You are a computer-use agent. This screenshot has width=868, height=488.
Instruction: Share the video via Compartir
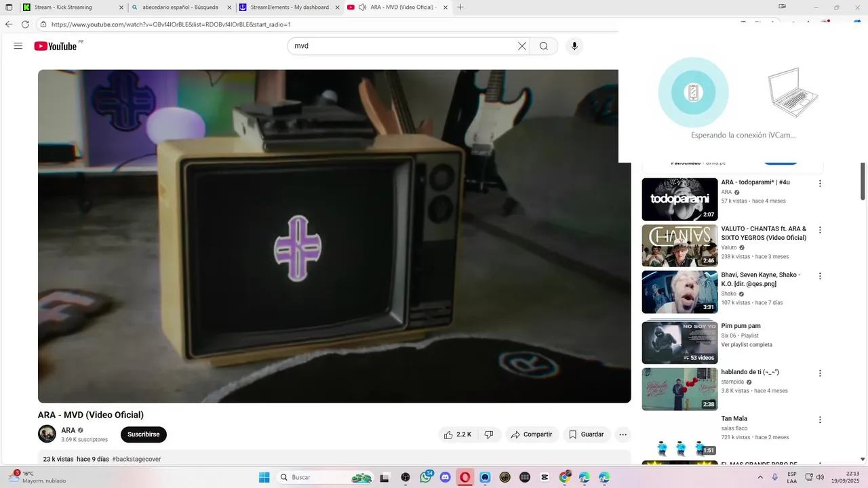[x=532, y=434]
